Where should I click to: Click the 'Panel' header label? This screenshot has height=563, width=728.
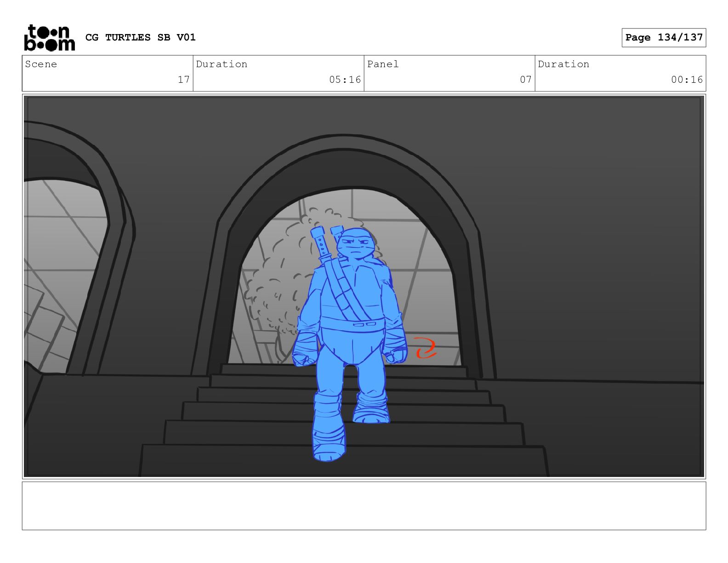(383, 64)
